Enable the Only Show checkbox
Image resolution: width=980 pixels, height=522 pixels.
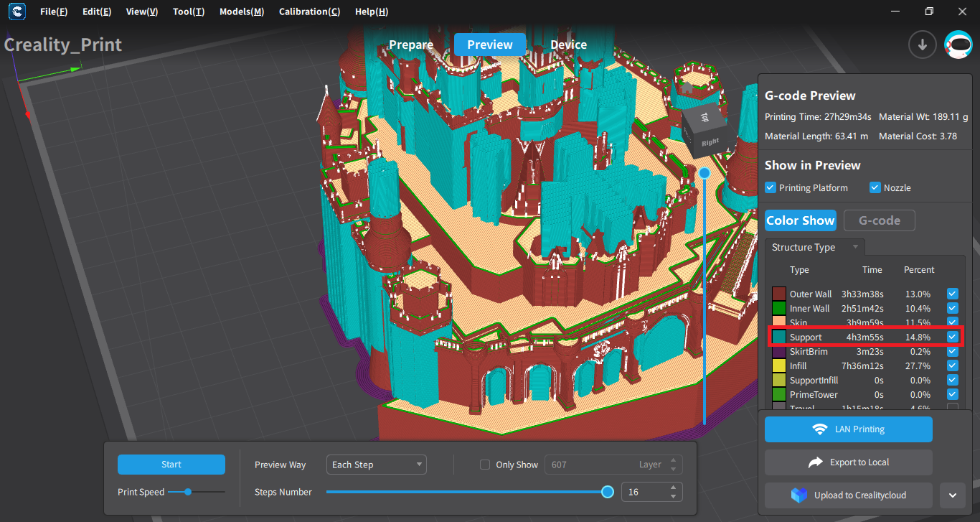485,465
